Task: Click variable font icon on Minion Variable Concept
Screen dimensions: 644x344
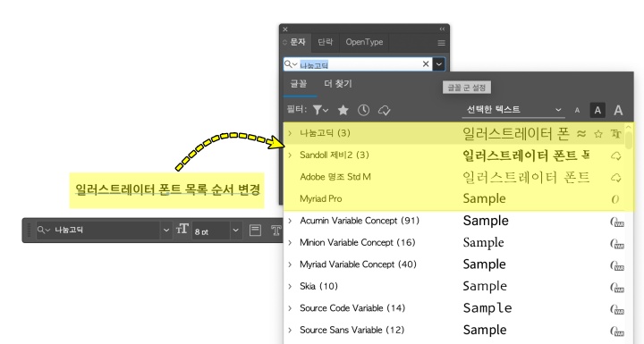Action: [x=617, y=243]
